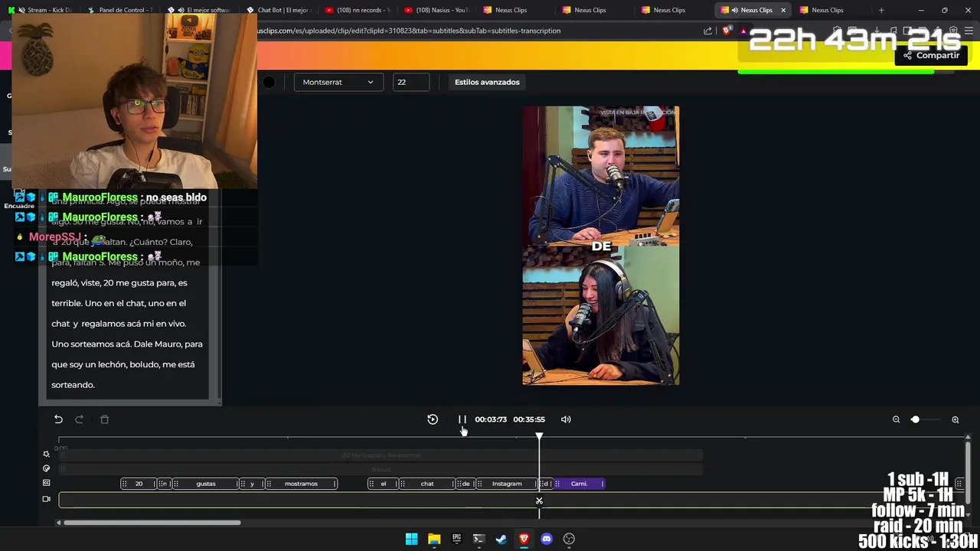Adjust the timeline zoom slider handle
This screenshot has height=551, width=980.
point(915,419)
